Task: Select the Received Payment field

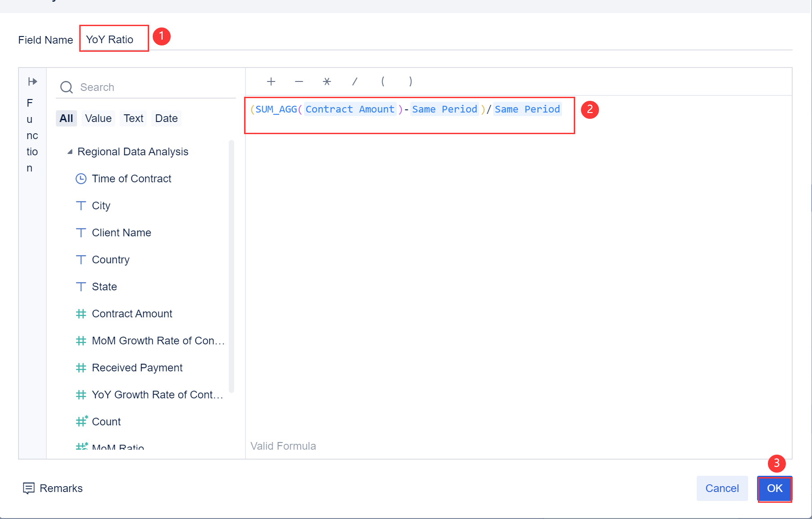Action: click(x=137, y=367)
